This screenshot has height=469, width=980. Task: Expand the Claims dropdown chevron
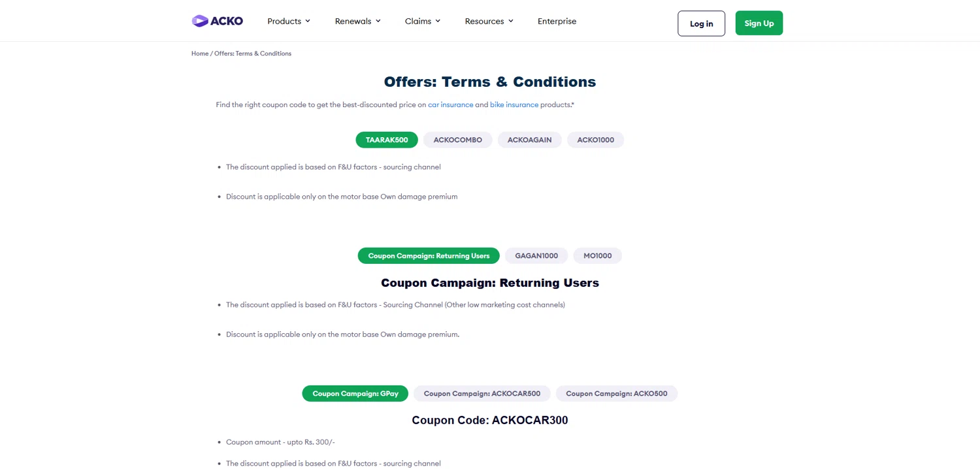pos(438,21)
